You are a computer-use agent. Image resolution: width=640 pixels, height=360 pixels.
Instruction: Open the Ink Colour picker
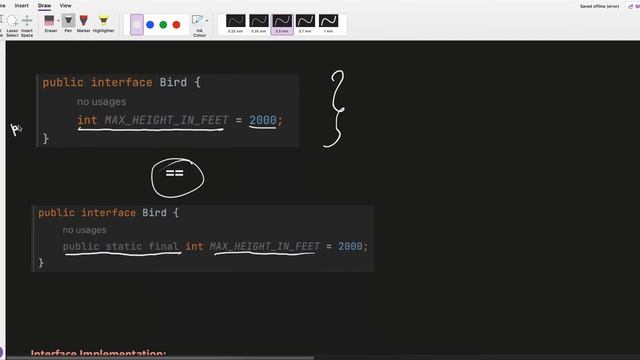(198, 26)
